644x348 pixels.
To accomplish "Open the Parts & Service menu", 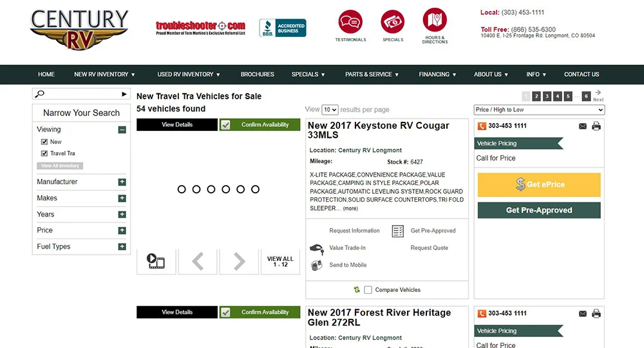I will click(372, 74).
